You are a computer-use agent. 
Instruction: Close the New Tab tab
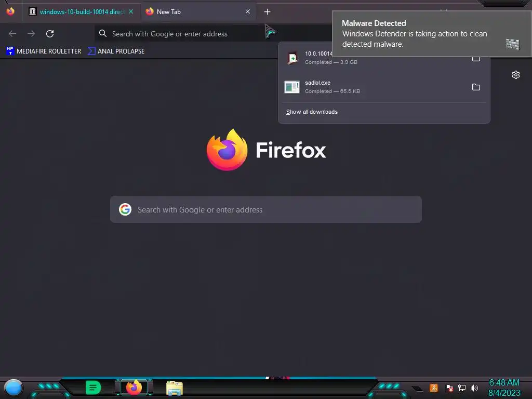[x=248, y=11]
